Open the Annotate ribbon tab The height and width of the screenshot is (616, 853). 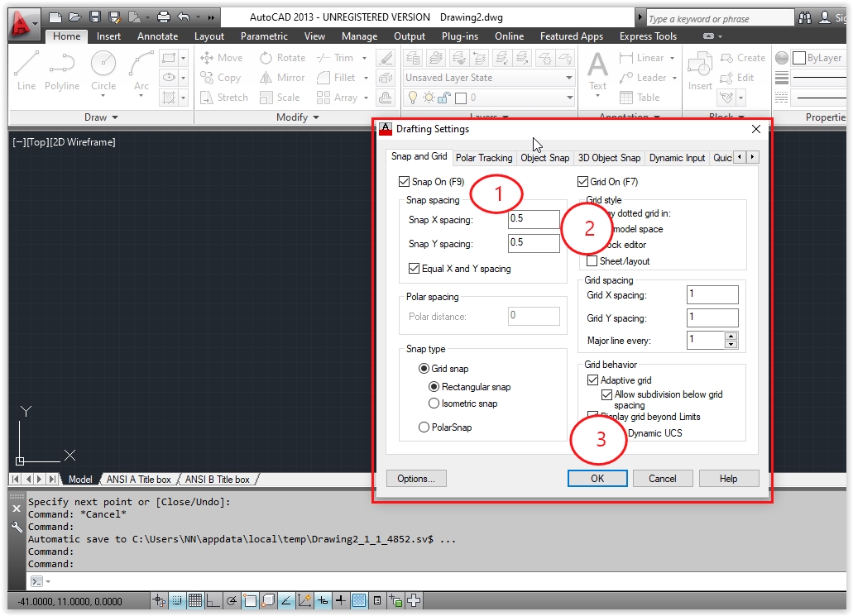click(157, 36)
